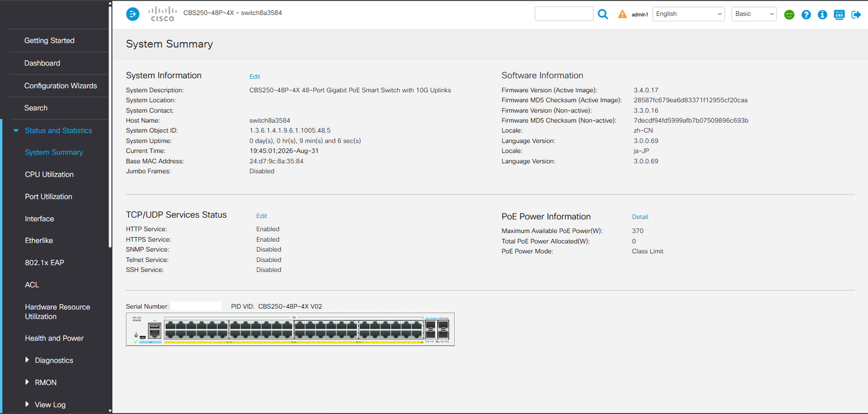Select System Summary in the sidebar
This screenshot has height=414, width=868.
point(54,153)
